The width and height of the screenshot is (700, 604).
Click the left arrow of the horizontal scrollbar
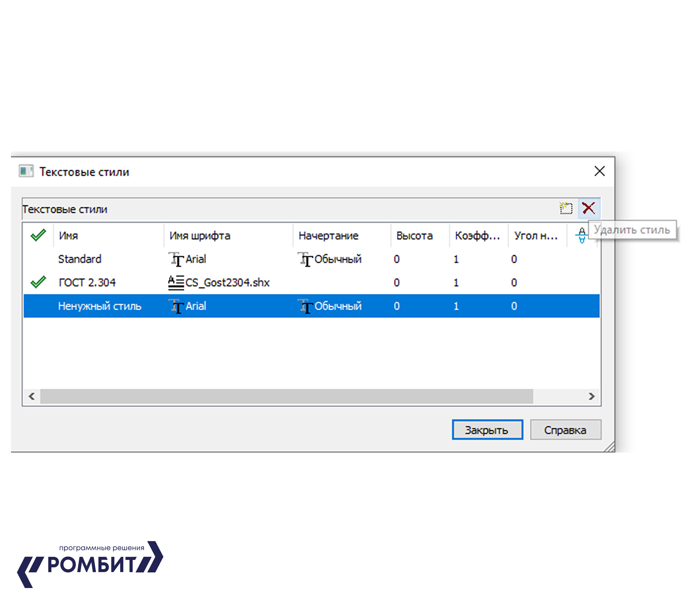tap(32, 396)
